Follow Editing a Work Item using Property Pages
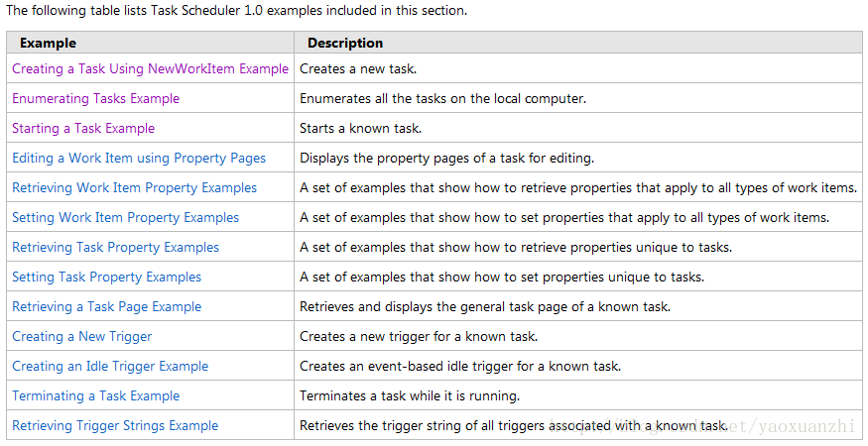Image resolution: width=868 pixels, height=446 pixels. pos(139,159)
